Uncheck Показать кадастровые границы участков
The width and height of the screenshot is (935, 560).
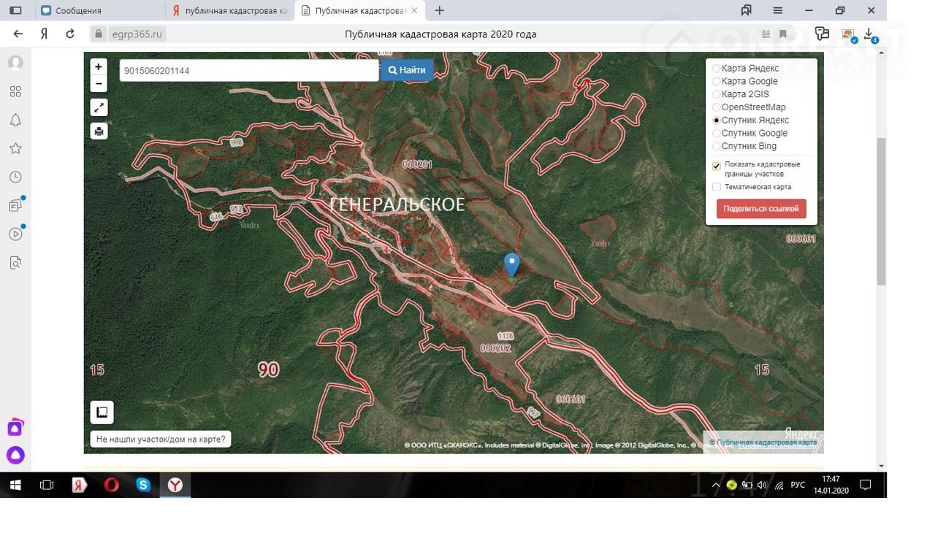tap(717, 166)
